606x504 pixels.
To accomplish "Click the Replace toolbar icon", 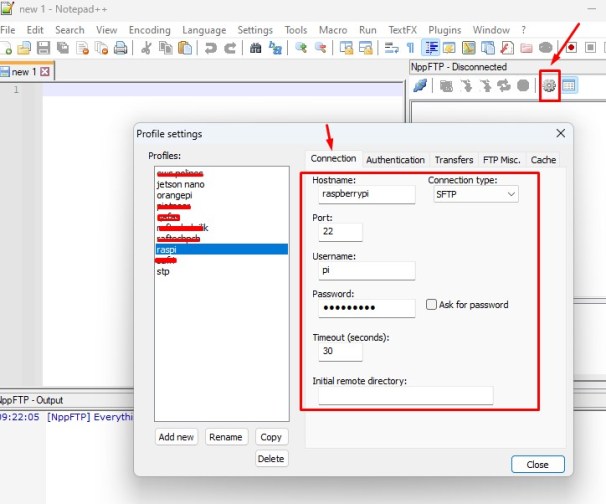I will click(x=275, y=48).
